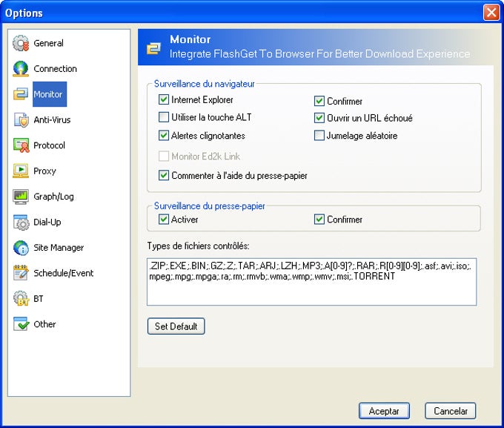Image resolution: width=504 pixels, height=428 pixels.
Task: Click the General gear icon
Action: [21, 43]
